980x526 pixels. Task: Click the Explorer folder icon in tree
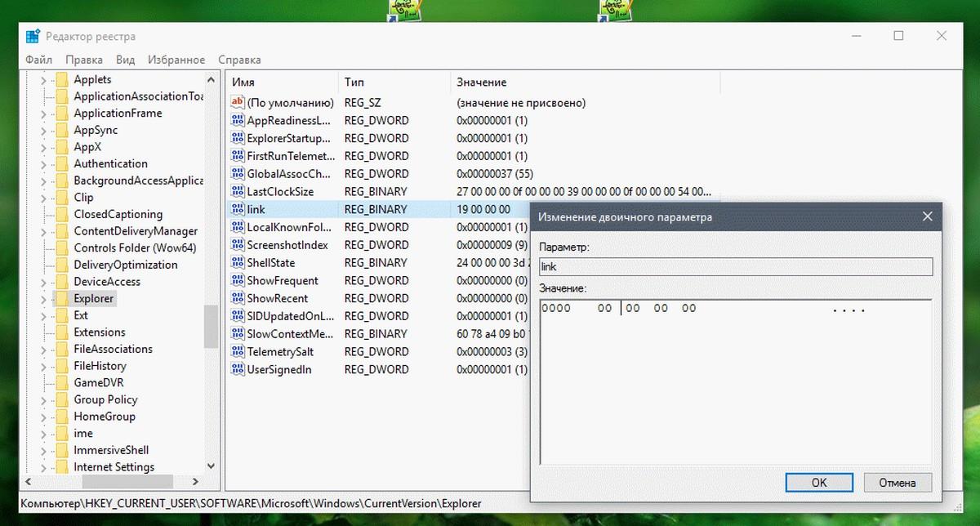[60, 298]
